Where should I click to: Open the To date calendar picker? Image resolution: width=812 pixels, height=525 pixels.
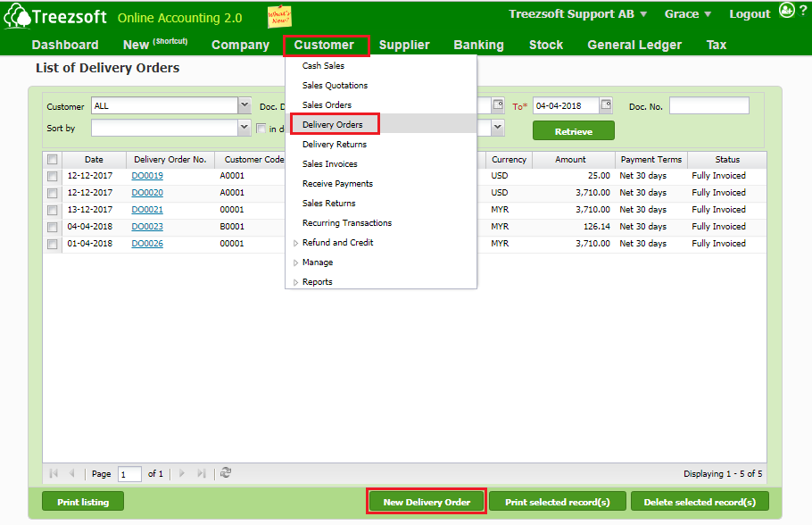coord(606,105)
